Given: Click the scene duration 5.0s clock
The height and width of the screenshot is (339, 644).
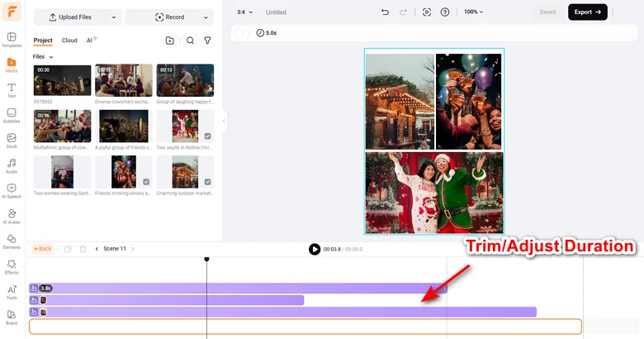Looking at the screenshot, I should [267, 33].
